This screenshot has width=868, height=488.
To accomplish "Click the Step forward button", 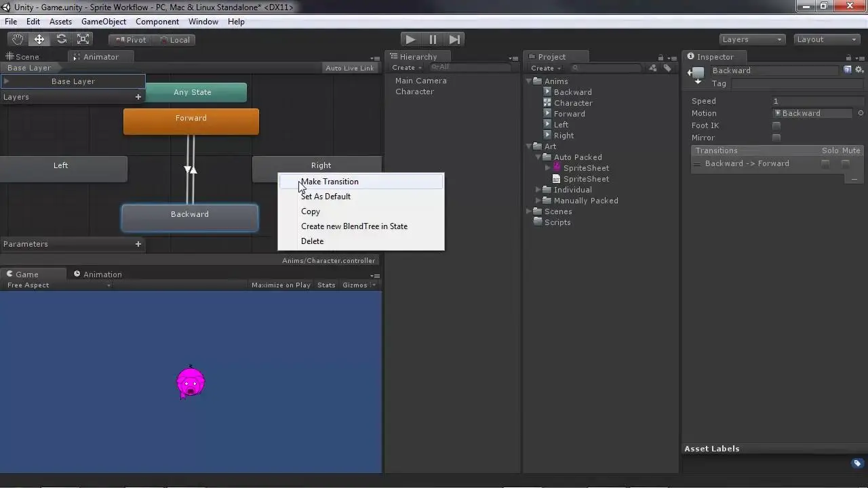I will [455, 39].
